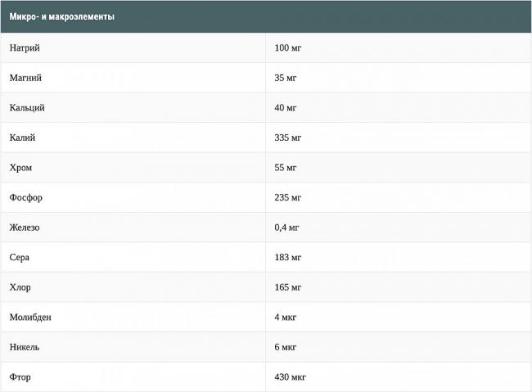Click the "Микро- и макроэлементы" table header
This screenshot has height=392, width=532.
click(62, 16)
